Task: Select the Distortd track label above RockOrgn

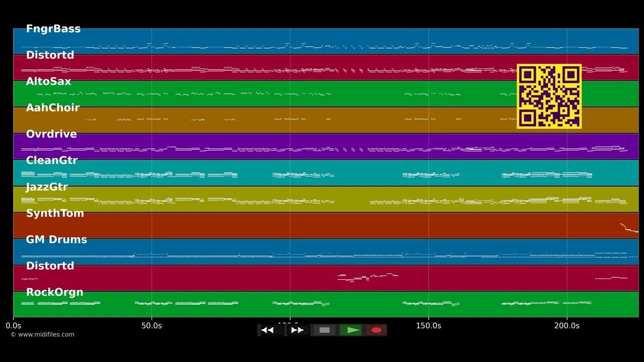Action: pos(50,266)
